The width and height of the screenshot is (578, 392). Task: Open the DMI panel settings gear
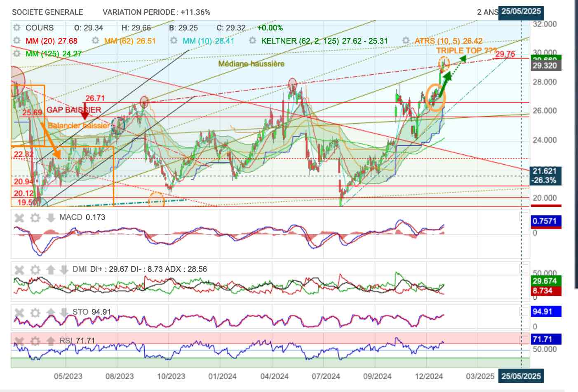tap(35, 270)
